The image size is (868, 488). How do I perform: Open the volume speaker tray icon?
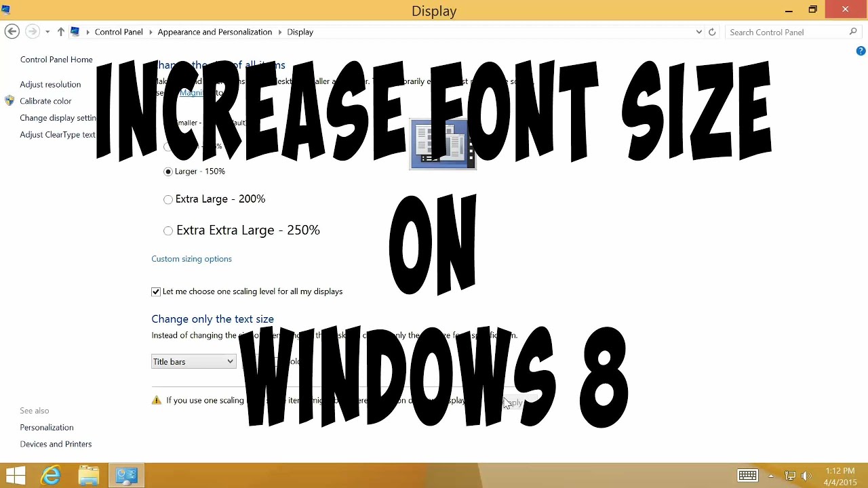coord(806,476)
